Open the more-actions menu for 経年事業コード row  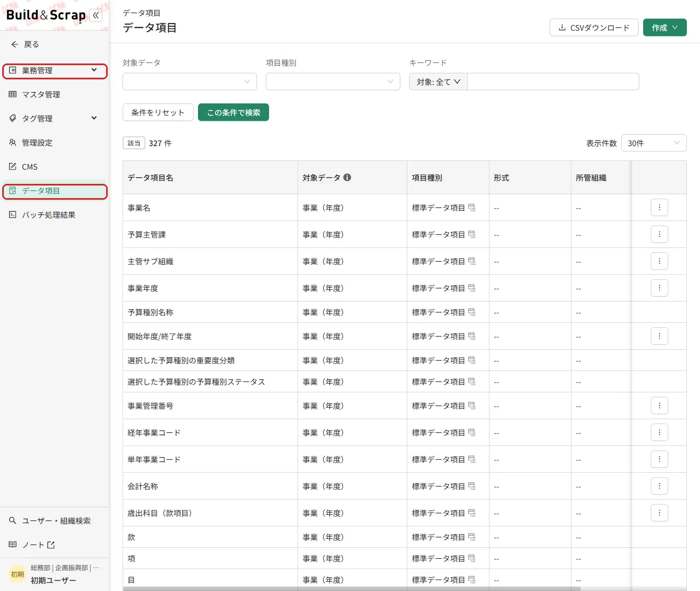coord(660,432)
